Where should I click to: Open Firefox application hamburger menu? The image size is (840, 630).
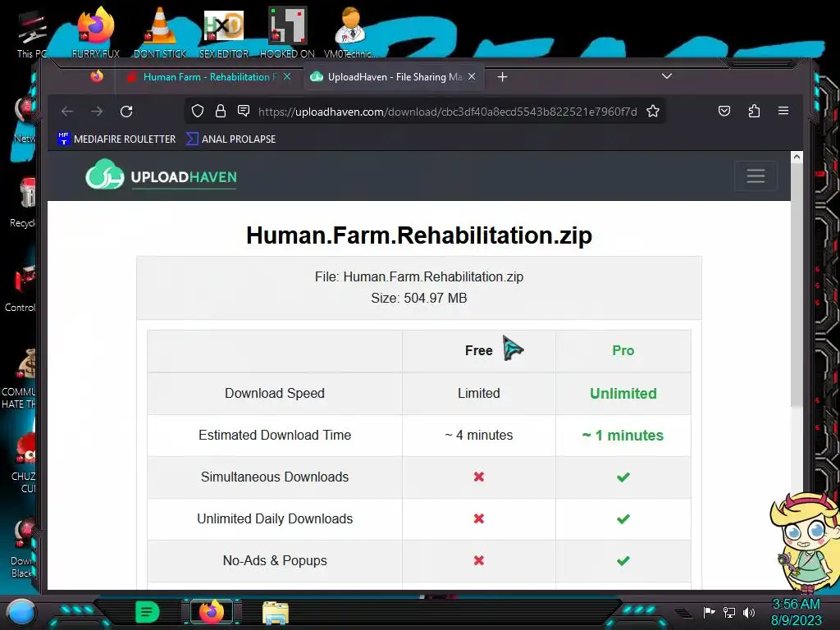(783, 111)
